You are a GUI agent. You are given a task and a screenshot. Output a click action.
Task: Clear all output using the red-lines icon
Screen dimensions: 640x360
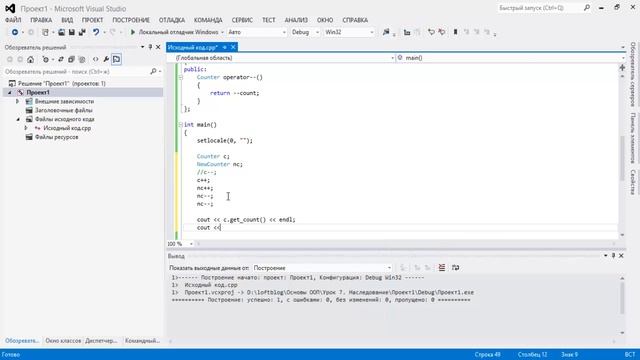coord(442,268)
